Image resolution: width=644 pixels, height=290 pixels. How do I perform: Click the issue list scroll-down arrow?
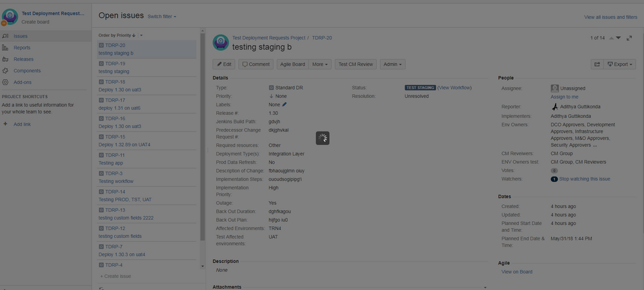click(202, 266)
